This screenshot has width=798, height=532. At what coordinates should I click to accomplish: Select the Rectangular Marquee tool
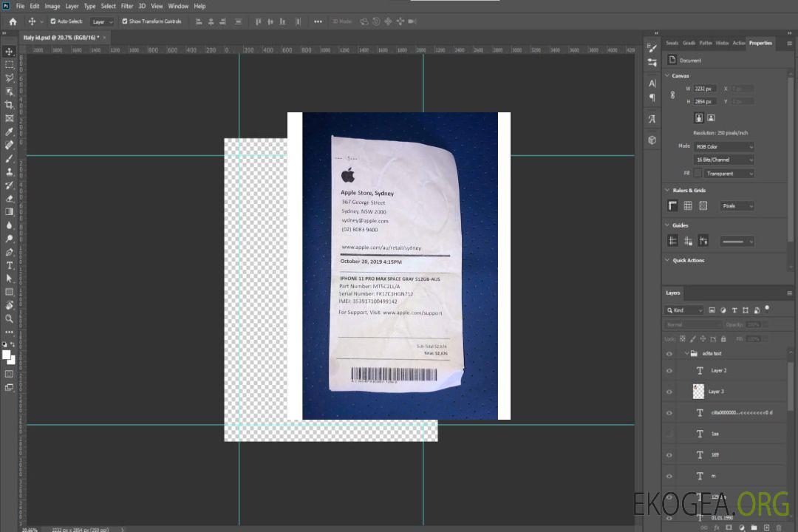(x=9, y=65)
